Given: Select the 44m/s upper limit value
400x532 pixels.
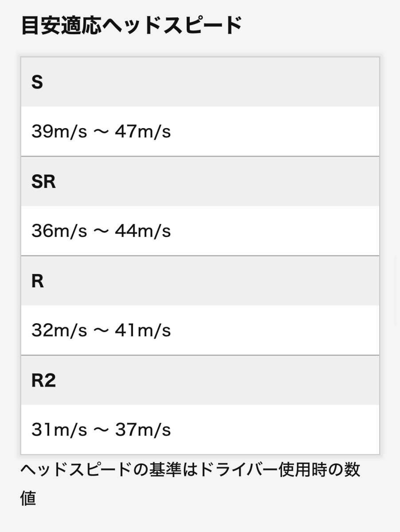Looking at the screenshot, I should [x=142, y=231].
